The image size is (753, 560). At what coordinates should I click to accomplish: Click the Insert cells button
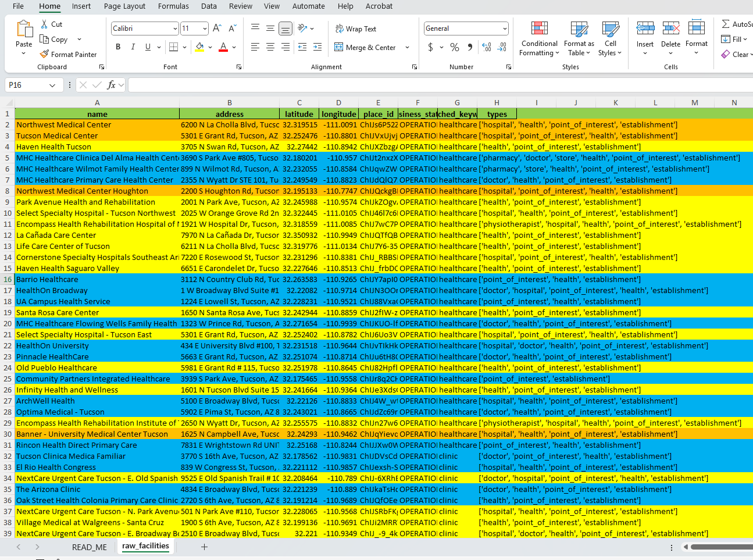(x=645, y=38)
